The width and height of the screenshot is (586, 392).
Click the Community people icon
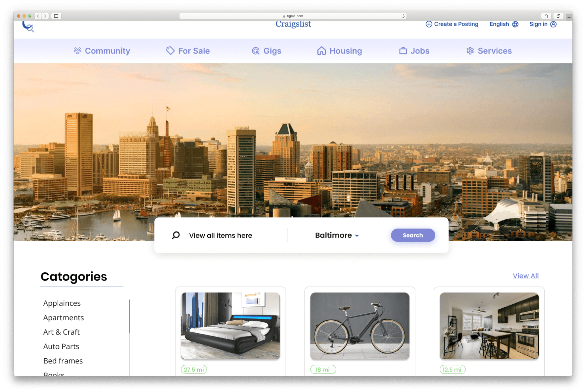77,51
